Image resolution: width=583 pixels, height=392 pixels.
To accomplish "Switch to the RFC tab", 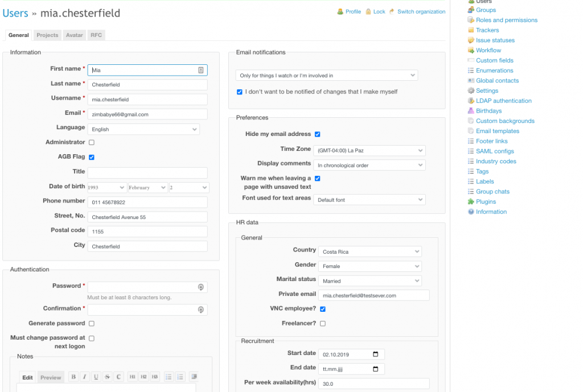I will coord(96,35).
